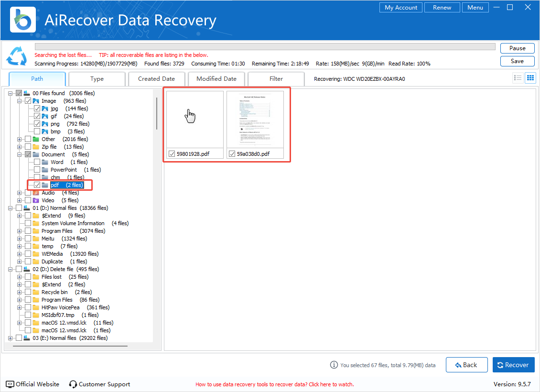Screen dimensions: 540x392
Task: Enable the bmp files checkbox
Action: pos(37,131)
